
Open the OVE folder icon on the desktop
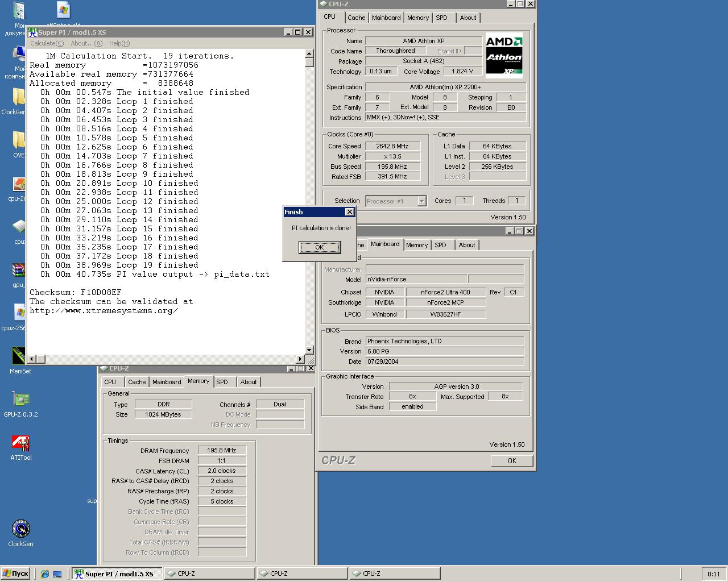coord(19,141)
